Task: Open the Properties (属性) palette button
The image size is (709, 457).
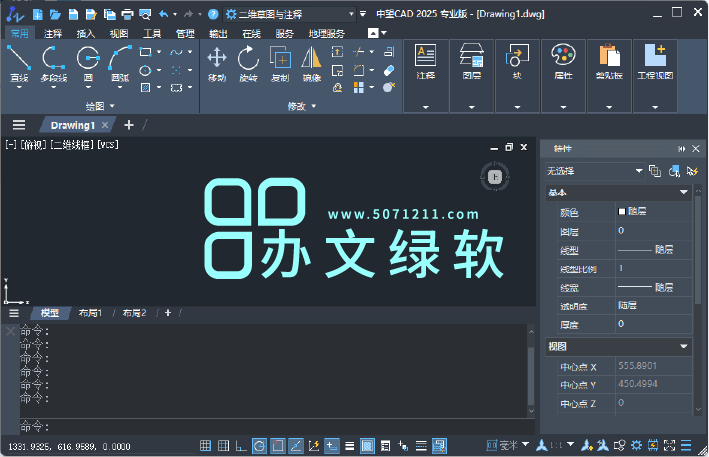Action: pyautogui.click(x=563, y=75)
